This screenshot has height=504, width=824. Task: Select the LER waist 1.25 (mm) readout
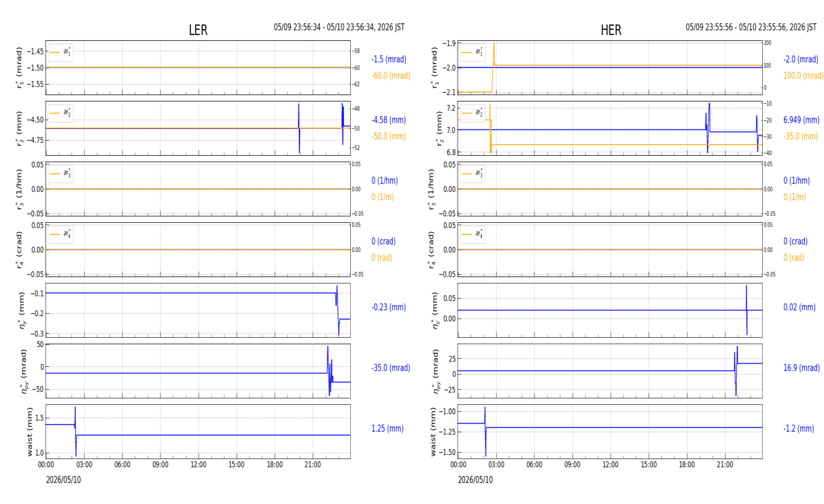coord(387,429)
